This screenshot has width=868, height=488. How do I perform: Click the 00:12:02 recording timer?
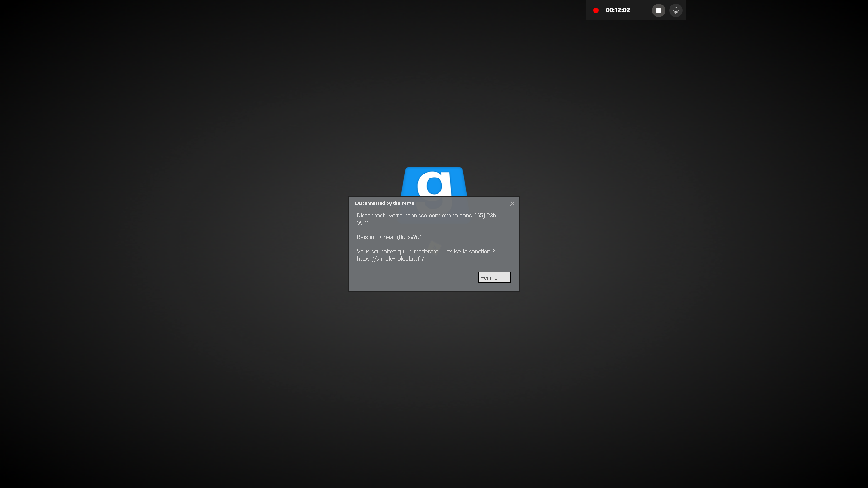pos(618,10)
